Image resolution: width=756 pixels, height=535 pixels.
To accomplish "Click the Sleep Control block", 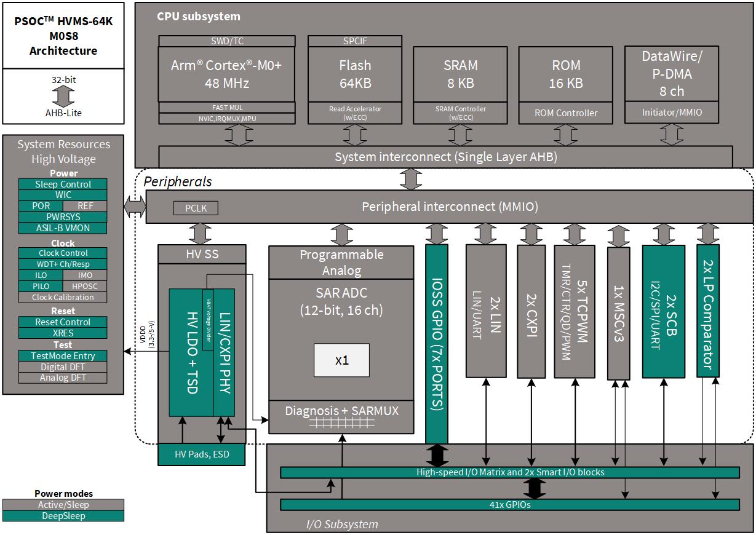I will [x=63, y=184].
